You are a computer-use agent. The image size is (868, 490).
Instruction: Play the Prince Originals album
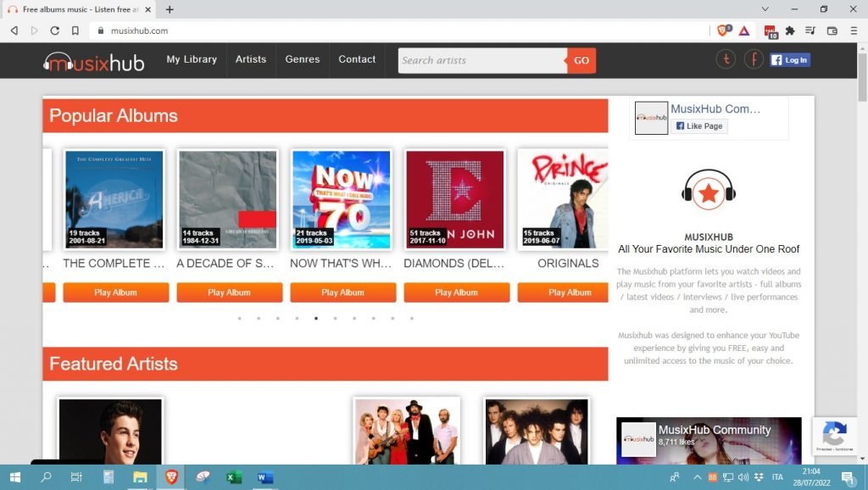click(x=569, y=292)
